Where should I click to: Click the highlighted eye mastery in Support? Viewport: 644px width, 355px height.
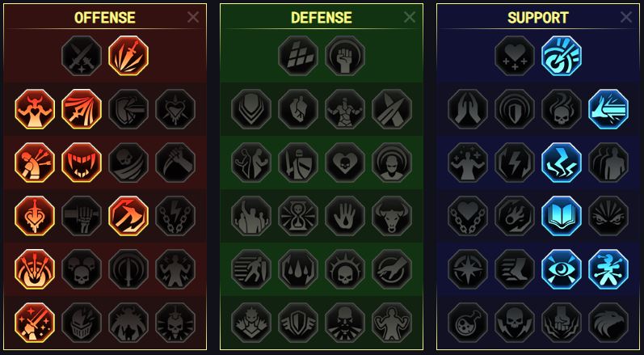[562, 269]
